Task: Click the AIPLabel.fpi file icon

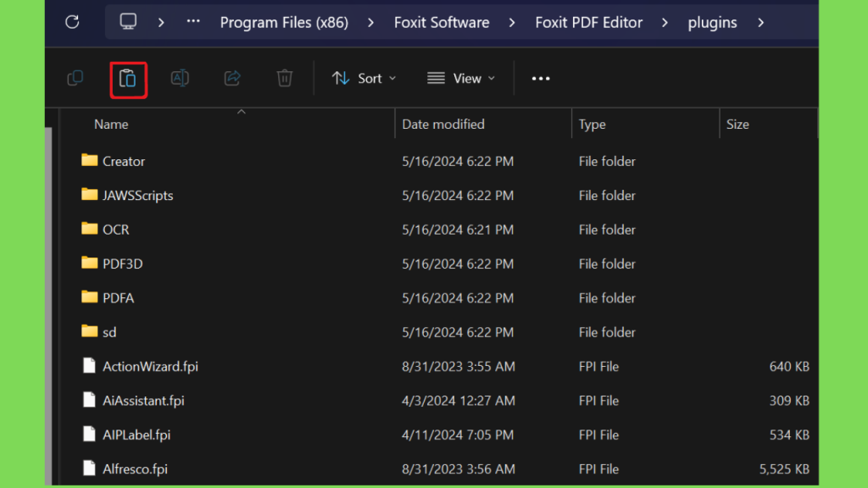Action: coord(89,435)
